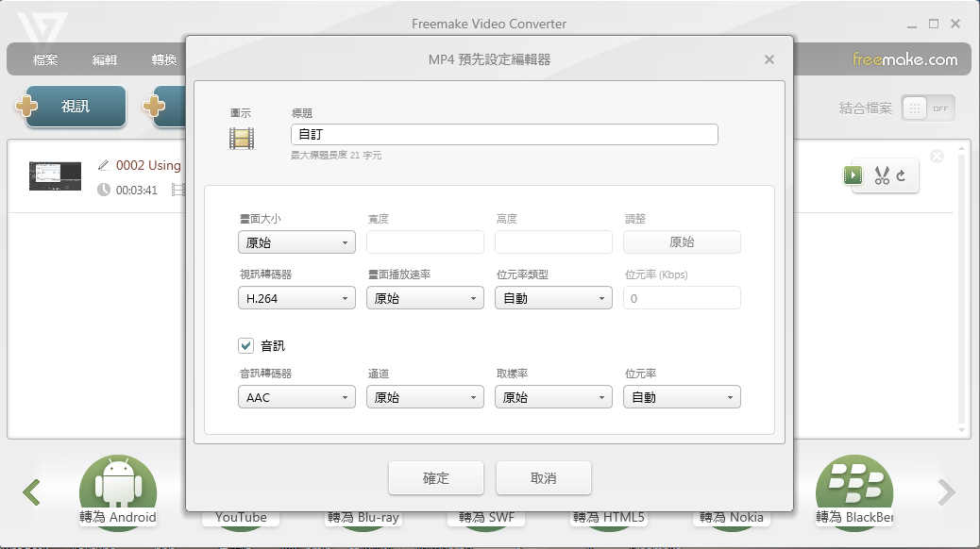Select the convert to HTML5 option
The image size is (980, 549).
(609, 517)
